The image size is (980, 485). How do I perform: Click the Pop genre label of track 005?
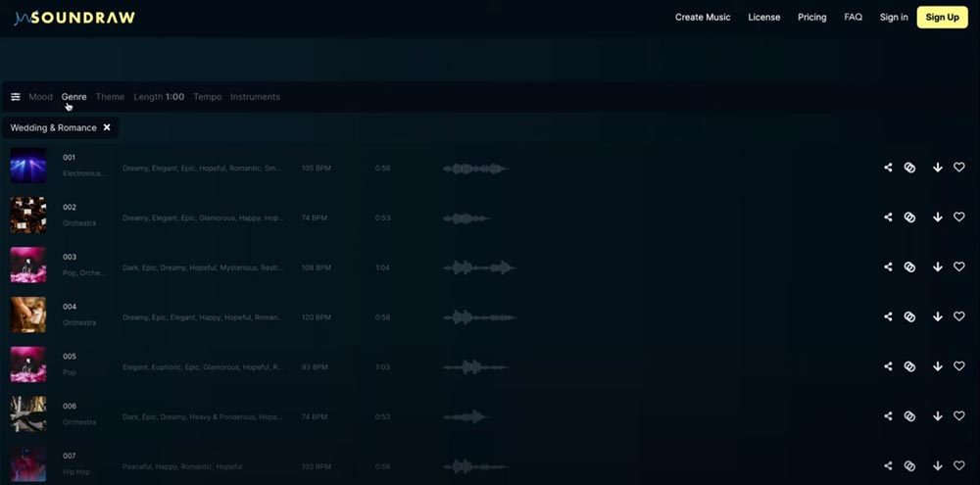(70, 372)
